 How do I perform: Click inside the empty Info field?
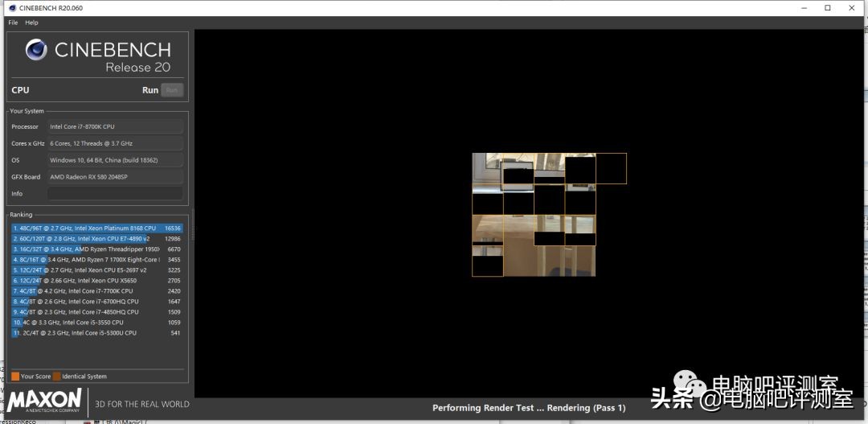coord(115,194)
